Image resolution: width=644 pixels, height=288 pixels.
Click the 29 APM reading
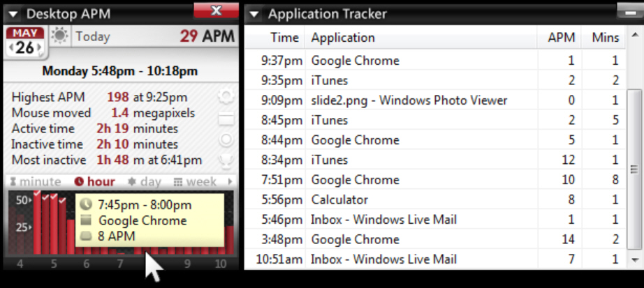pyautogui.click(x=207, y=36)
